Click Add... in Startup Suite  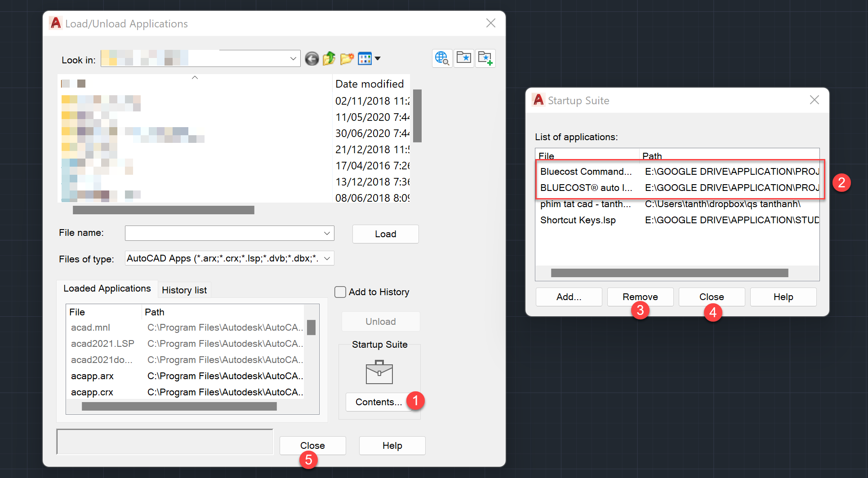(569, 297)
